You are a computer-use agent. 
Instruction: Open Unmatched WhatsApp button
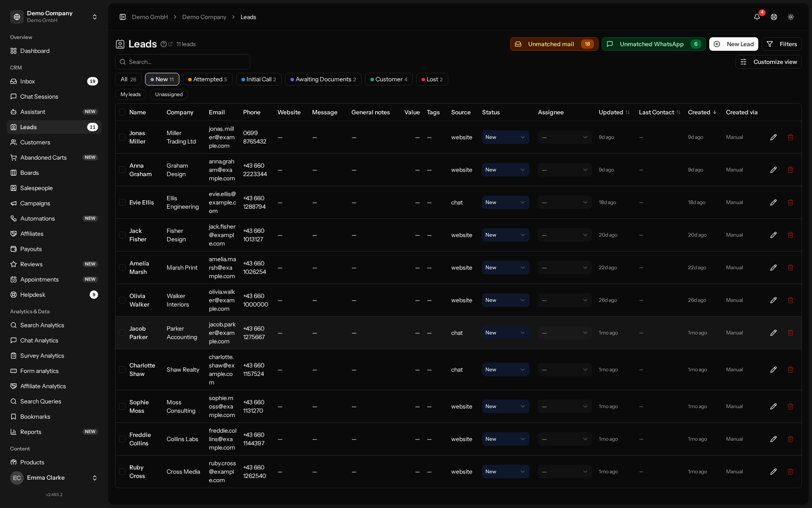[x=653, y=44]
